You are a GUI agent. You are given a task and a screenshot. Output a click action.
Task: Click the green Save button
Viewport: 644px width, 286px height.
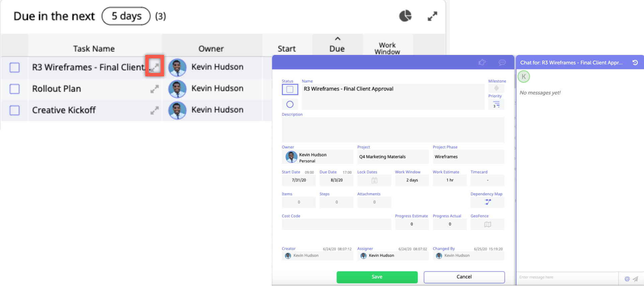point(377,277)
